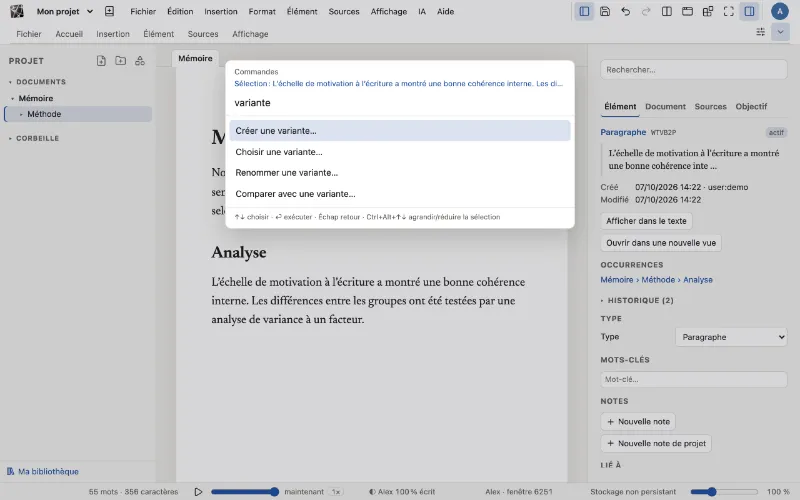
Task: Click the actif status badge
Action: [776, 133]
